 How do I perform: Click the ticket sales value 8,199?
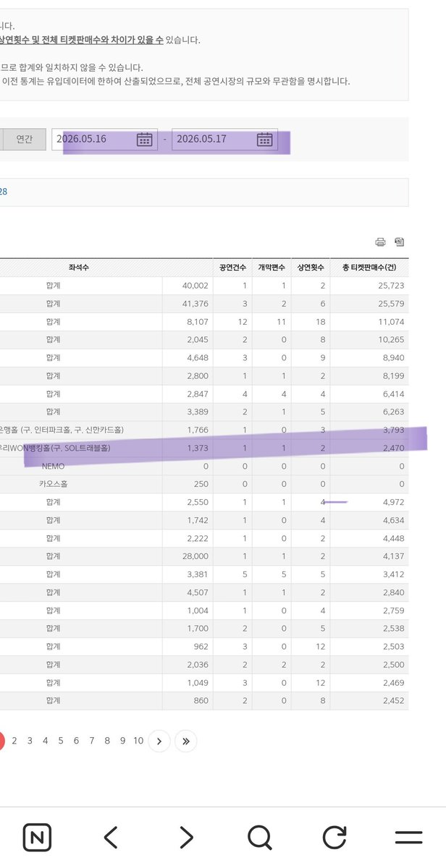click(x=393, y=376)
